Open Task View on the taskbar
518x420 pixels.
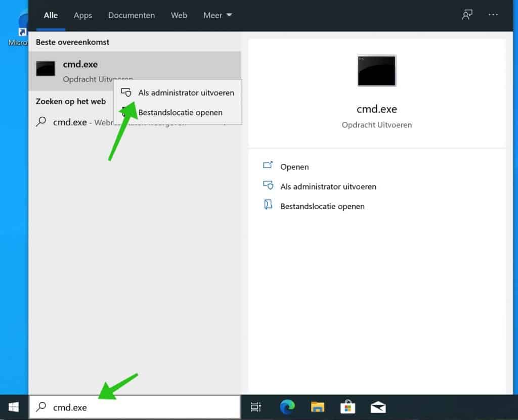tap(256, 407)
